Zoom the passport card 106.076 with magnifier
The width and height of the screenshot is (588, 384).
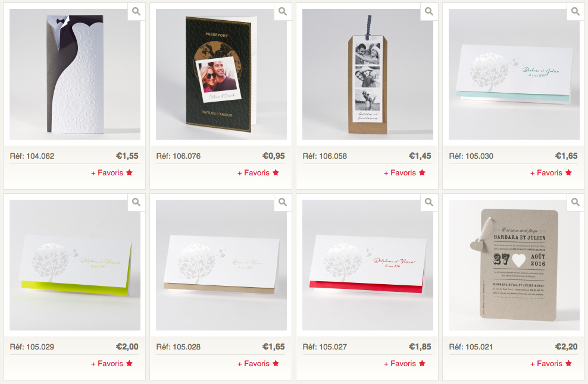point(282,12)
